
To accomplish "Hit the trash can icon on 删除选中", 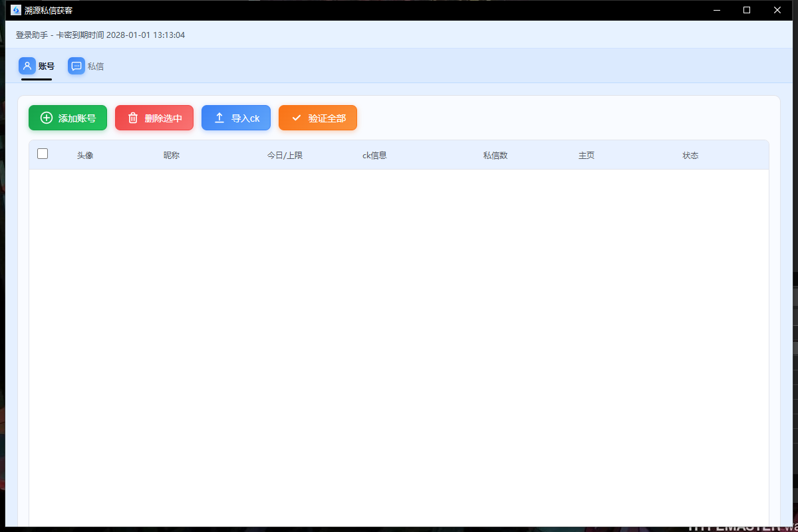I will (x=133, y=118).
